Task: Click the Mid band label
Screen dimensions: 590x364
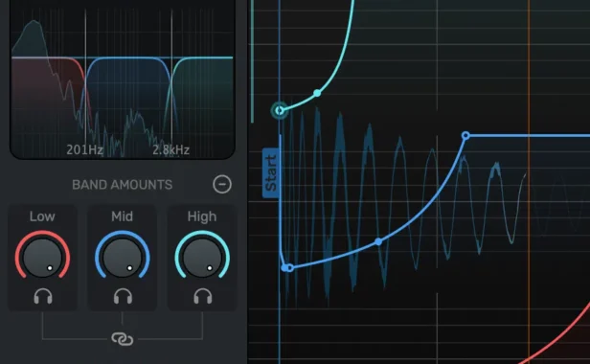Action: [122, 216]
